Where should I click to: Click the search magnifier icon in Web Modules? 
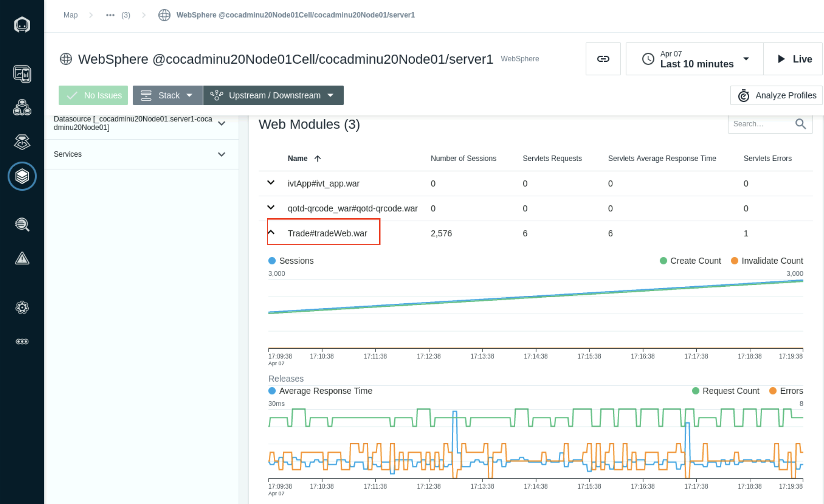[800, 124]
